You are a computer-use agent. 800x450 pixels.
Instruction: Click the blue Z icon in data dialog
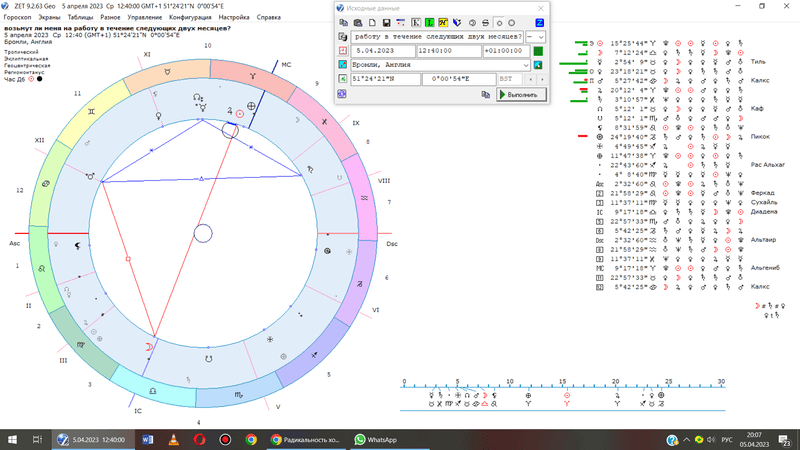(x=540, y=22)
